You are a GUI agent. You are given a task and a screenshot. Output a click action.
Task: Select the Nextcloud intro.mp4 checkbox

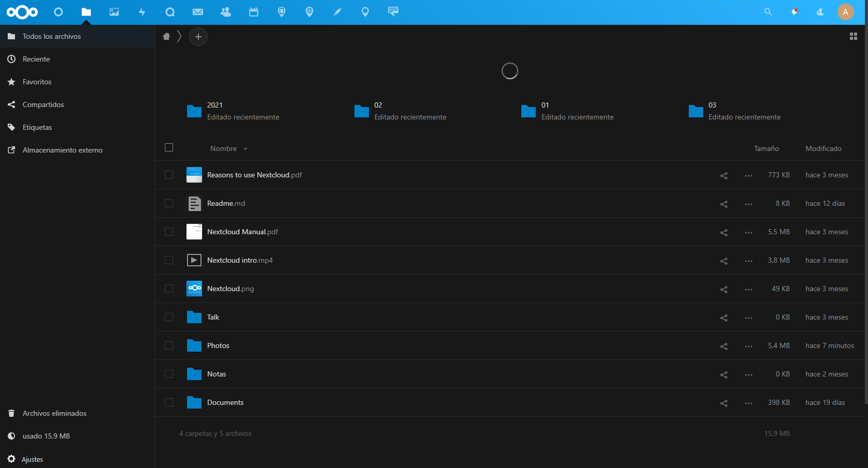[x=169, y=260]
